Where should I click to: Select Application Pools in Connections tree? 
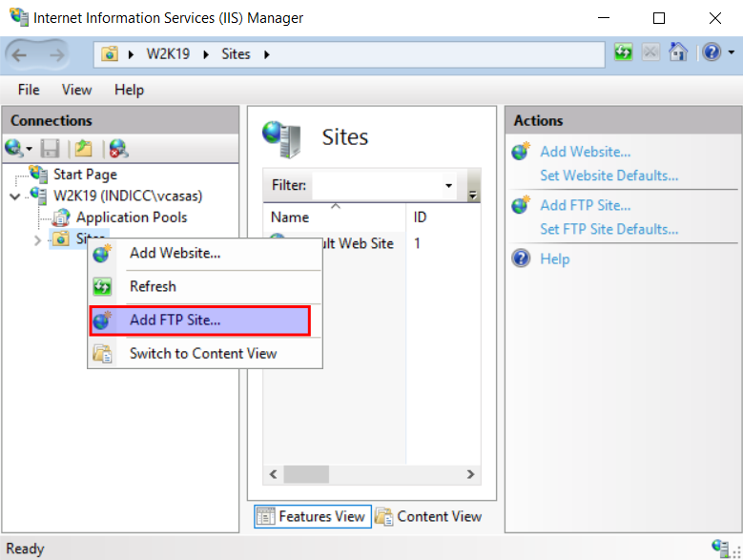(x=131, y=218)
